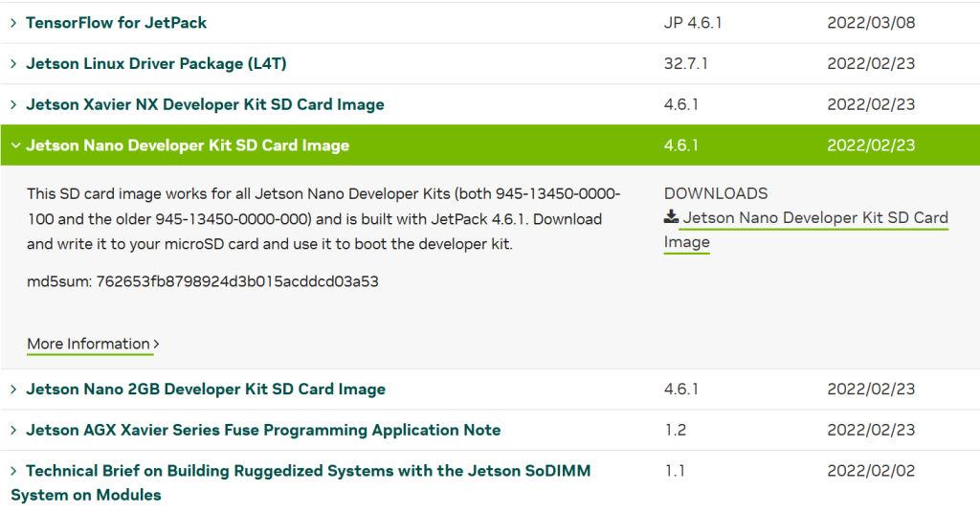Open the Technical Brief on Ruggedized Systems title
The height and width of the screenshot is (513, 980).
[308, 471]
